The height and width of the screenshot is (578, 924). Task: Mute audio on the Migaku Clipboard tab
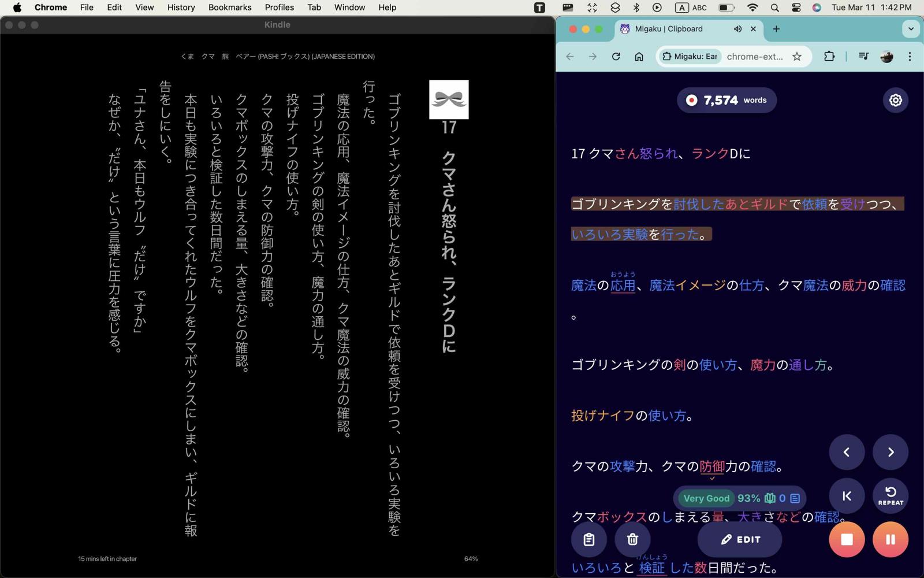pyautogui.click(x=737, y=29)
